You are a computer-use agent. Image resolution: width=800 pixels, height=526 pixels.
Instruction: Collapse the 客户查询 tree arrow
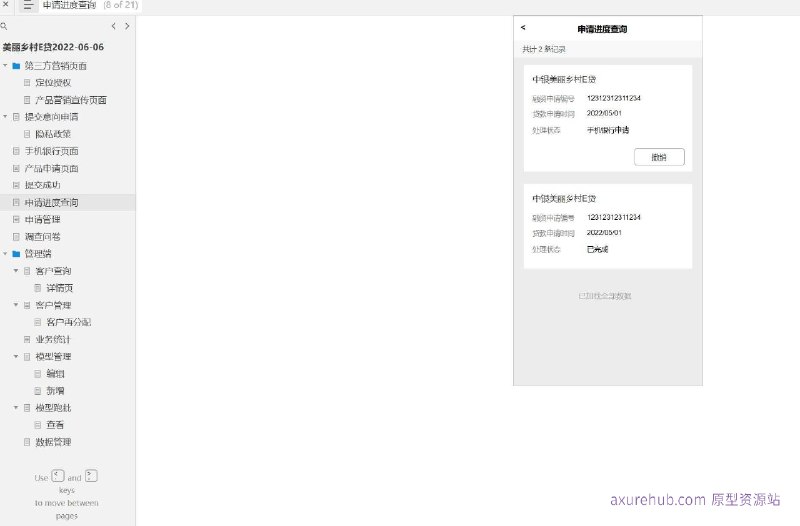[x=16, y=270]
